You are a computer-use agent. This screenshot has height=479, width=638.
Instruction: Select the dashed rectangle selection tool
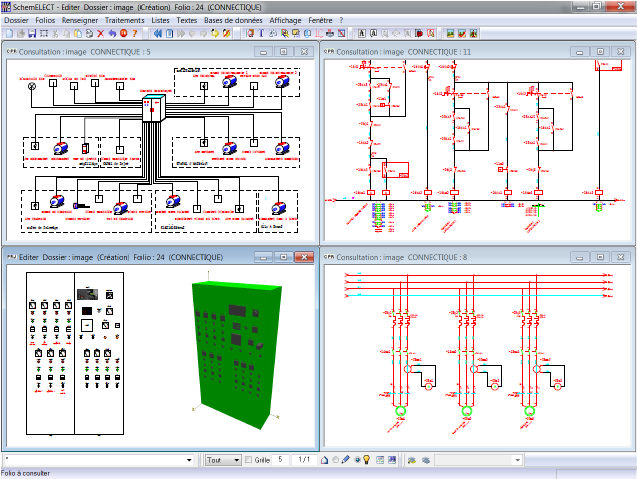pos(44,33)
